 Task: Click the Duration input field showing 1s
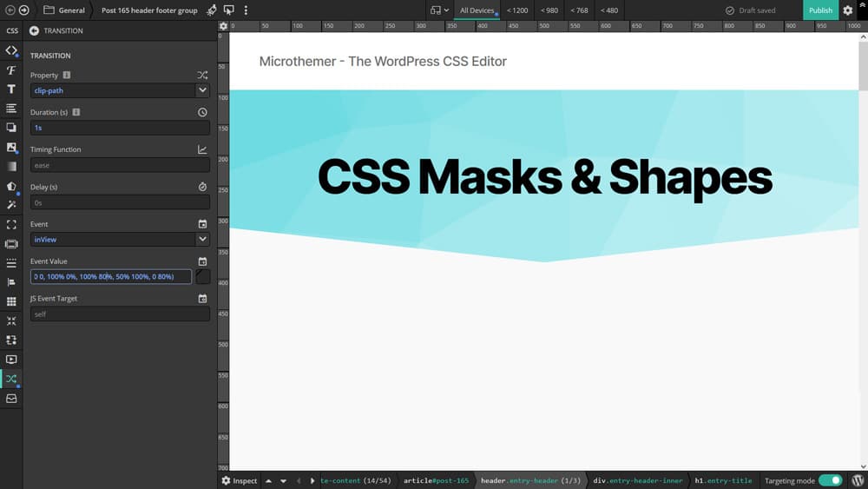coord(120,128)
